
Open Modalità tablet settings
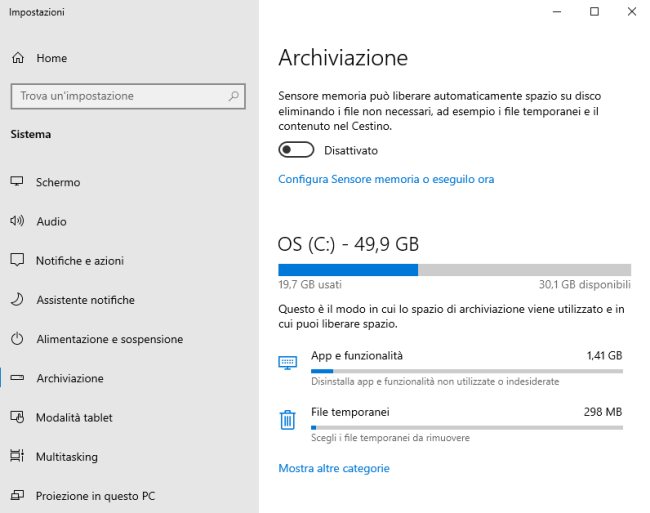pos(74,417)
